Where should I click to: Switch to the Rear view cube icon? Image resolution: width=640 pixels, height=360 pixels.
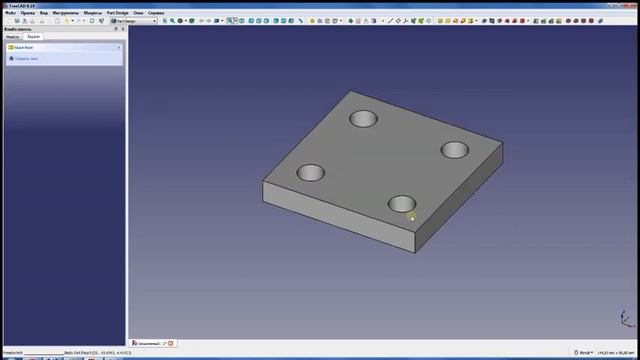[x=276, y=20]
